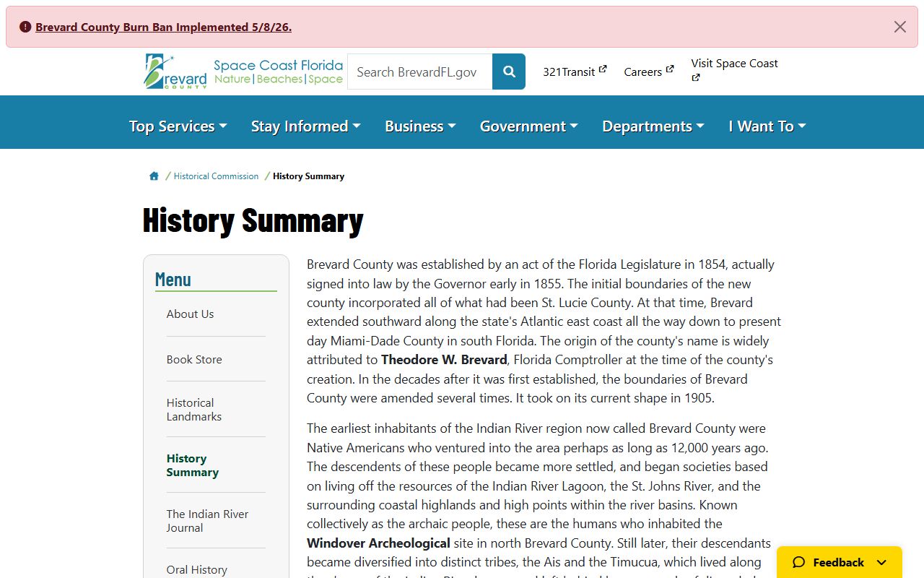
Task: Click the Feedback speech bubble icon
Action: click(798, 563)
